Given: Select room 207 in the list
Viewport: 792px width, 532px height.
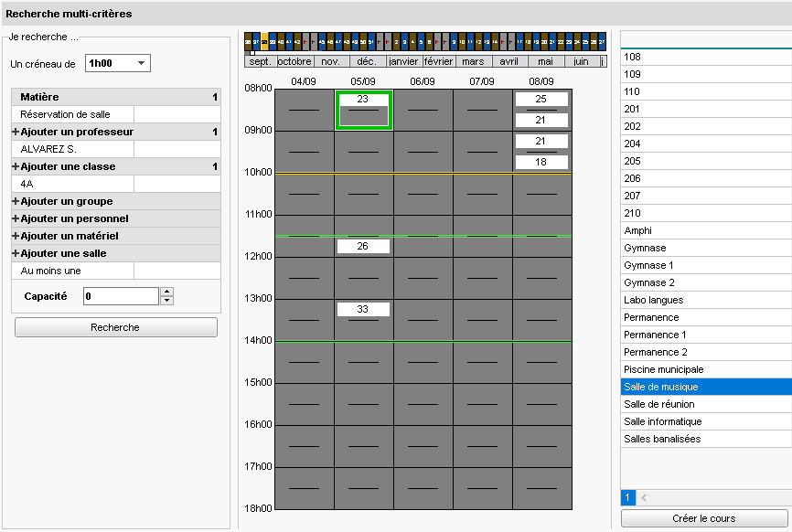Looking at the screenshot, I should pos(706,196).
